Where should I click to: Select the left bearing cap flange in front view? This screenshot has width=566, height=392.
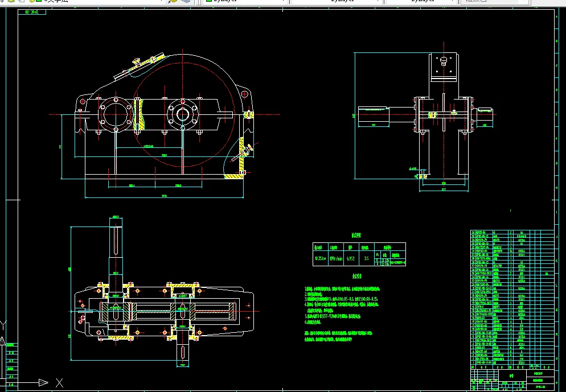click(116, 114)
